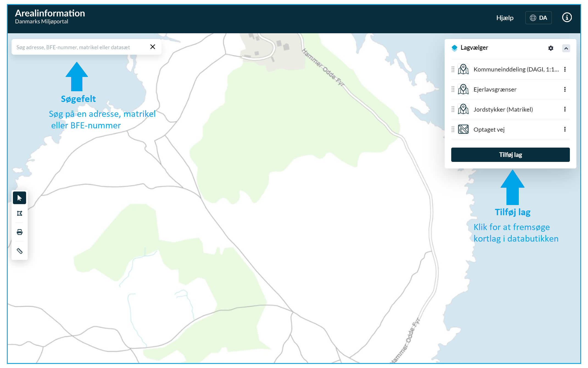The width and height of the screenshot is (588, 368).
Task: Collapse the Lagvælger panel
Action: [x=566, y=48]
